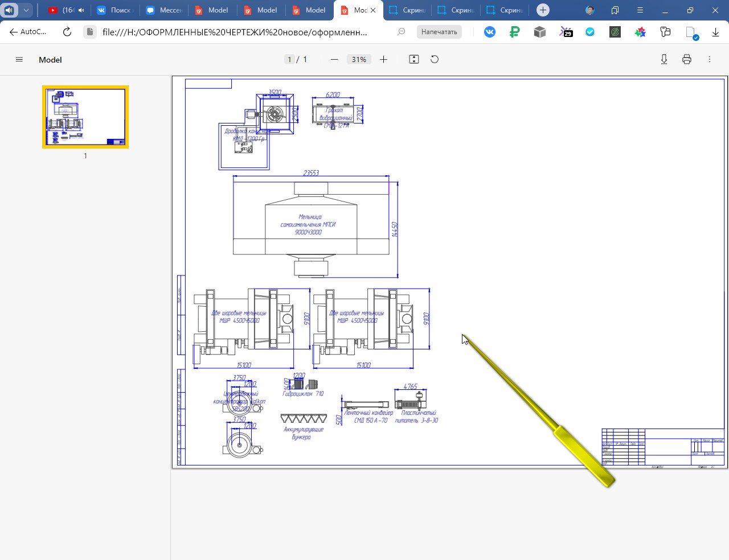The width and height of the screenshot is (729, 560).
Task: Open the page-with-checkmark icon
Action: tap(691, 33)
